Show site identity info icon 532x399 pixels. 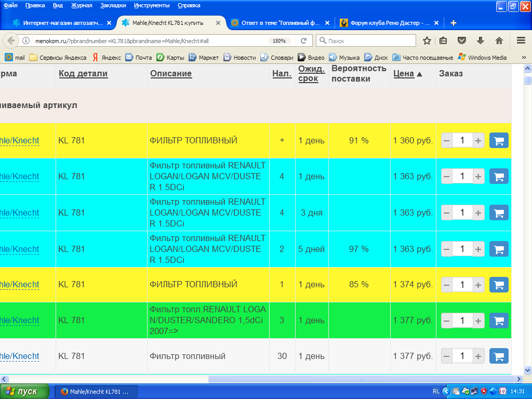[x=26, y=41]
